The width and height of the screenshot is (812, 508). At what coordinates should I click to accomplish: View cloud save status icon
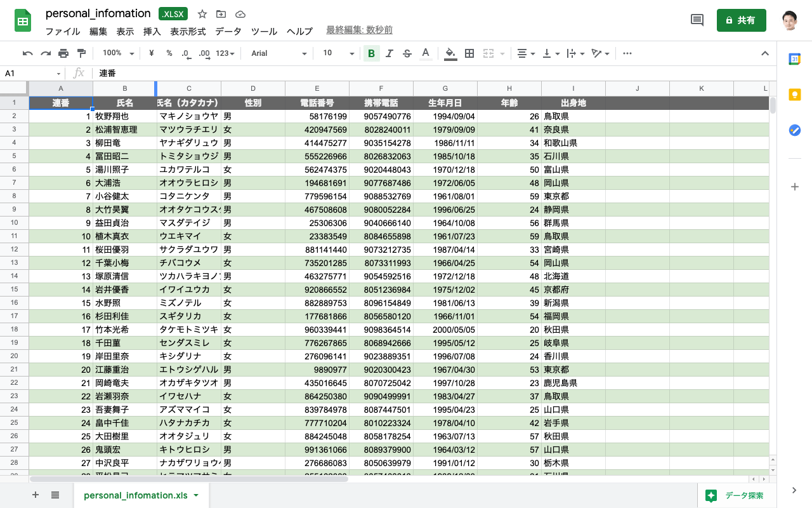240,14
